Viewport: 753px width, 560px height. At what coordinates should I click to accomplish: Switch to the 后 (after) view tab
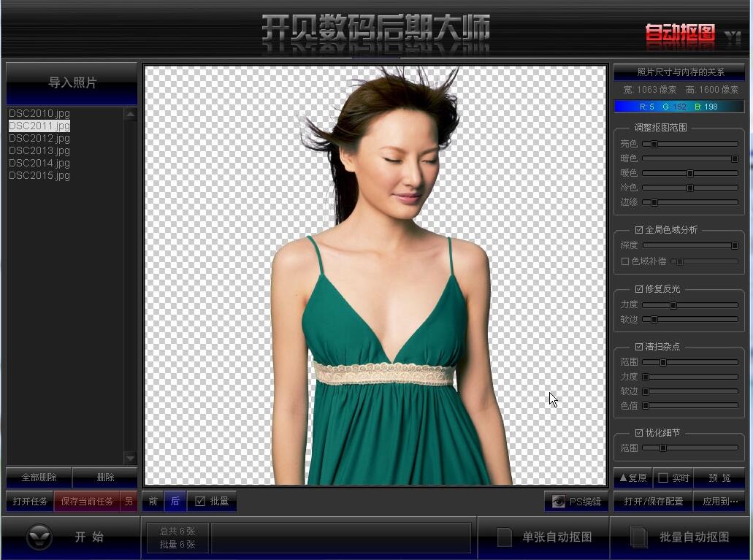click(x=175, y=501)
